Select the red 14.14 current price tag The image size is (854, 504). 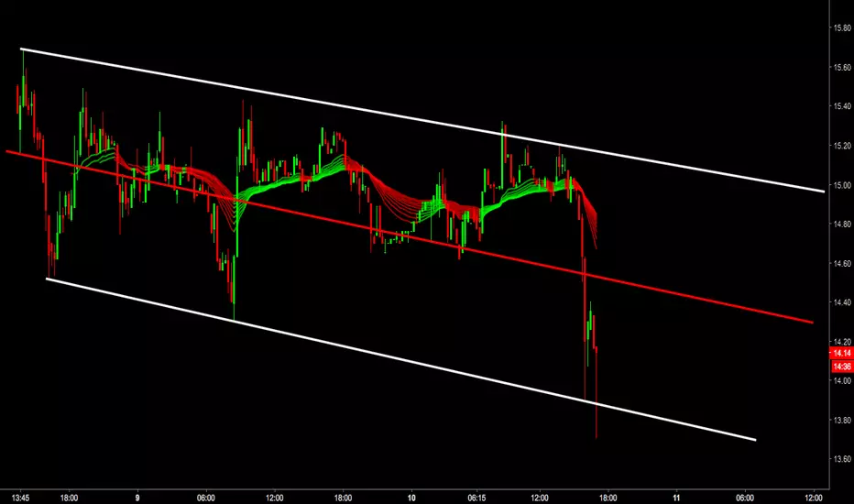coord(841,353)
